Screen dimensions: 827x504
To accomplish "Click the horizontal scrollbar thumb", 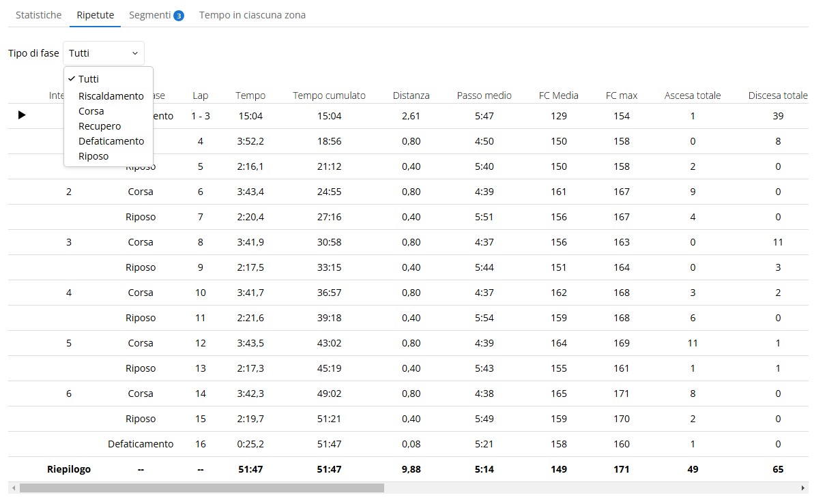I will tap(202, 488).
